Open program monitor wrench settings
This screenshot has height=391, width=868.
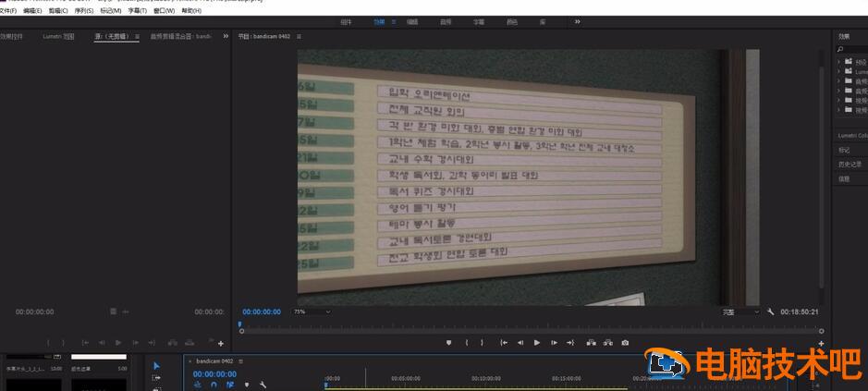click(x=771, y=312)
